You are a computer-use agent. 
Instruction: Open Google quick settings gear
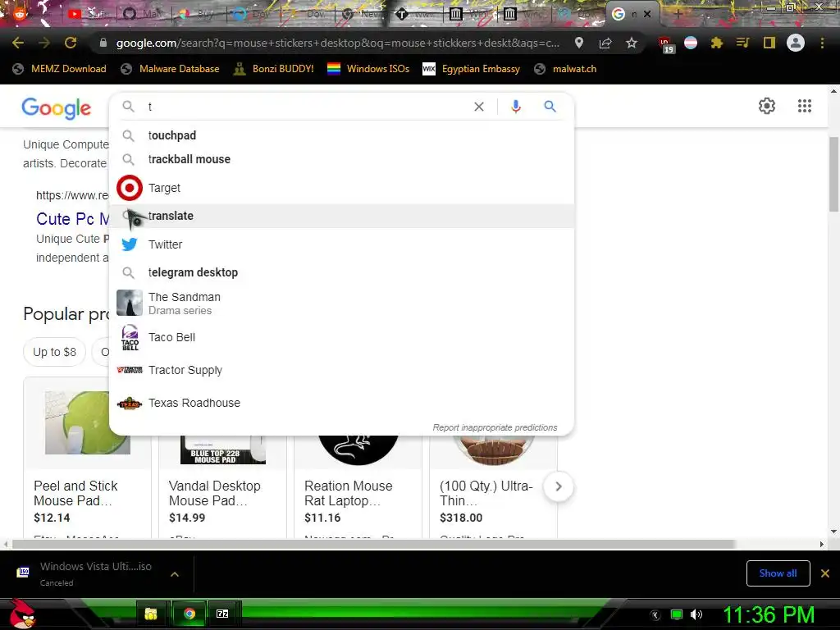(767, 106)
